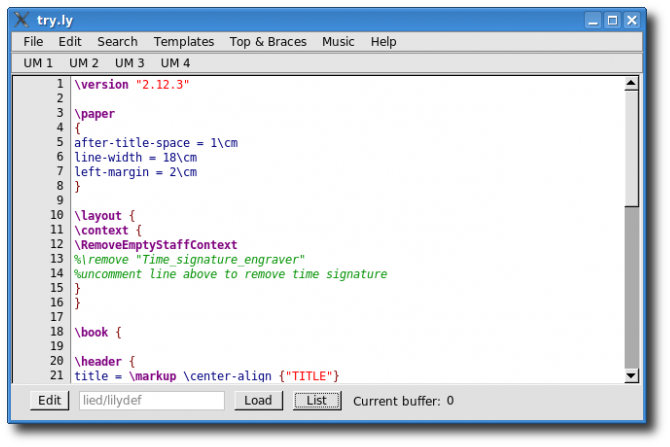
Task: Click the try.ly window title
Action: pos(55,20)
